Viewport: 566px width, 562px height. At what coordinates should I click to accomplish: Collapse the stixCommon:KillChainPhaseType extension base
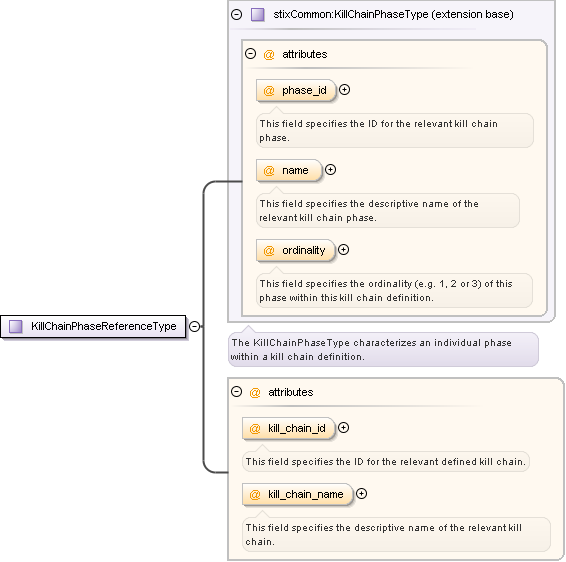(236, 14)
